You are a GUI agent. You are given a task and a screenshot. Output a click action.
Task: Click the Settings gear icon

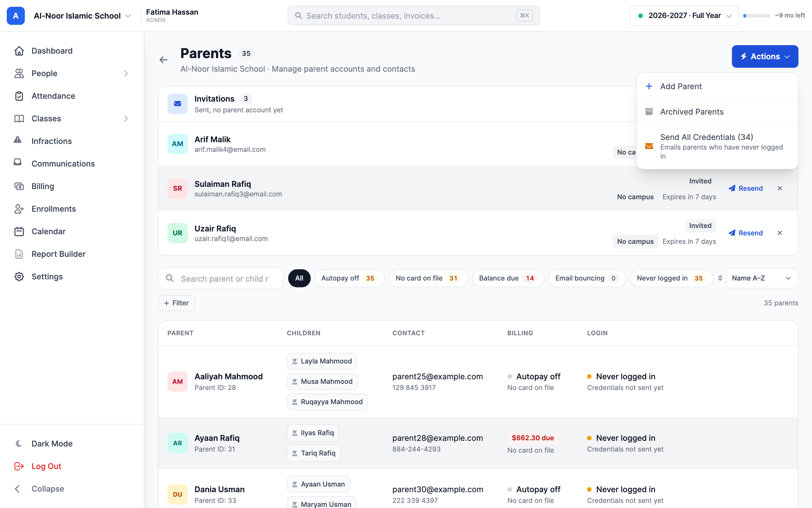[19, 277]
